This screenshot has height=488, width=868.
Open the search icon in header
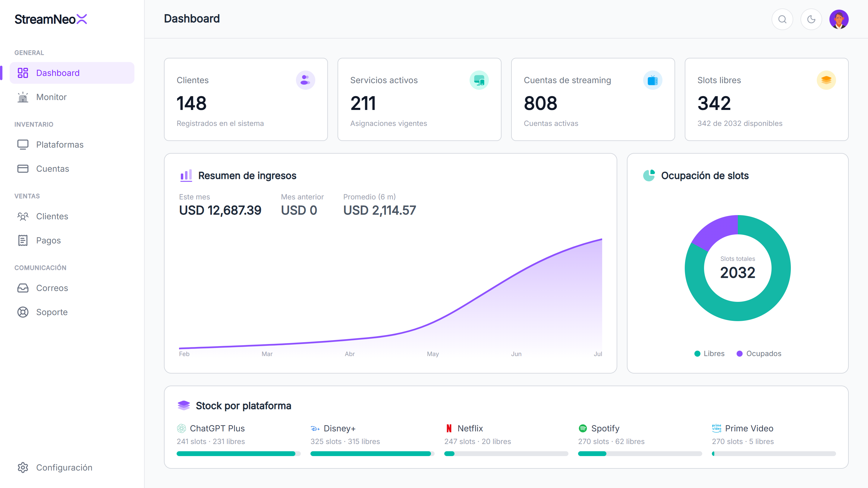pyautogui.click(x=782, y=19)
